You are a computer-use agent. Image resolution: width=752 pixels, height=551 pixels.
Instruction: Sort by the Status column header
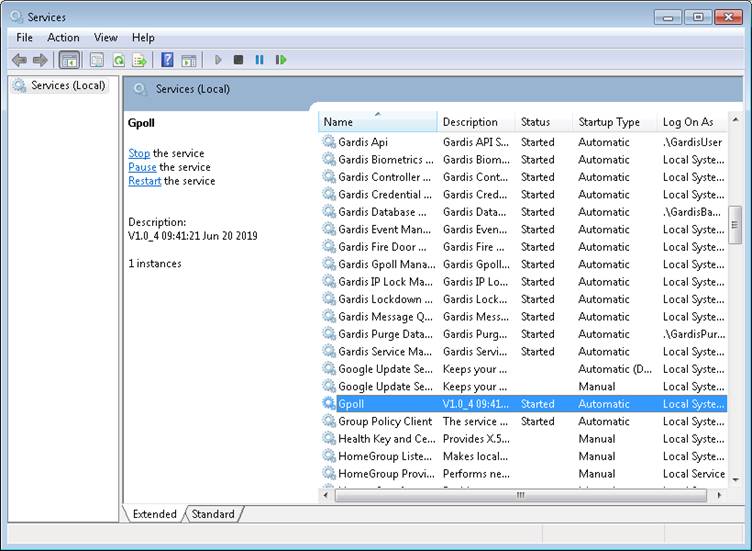[x=544, y=122]
